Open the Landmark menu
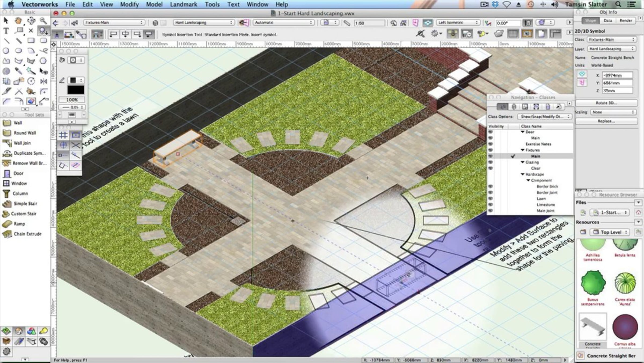 184,4
